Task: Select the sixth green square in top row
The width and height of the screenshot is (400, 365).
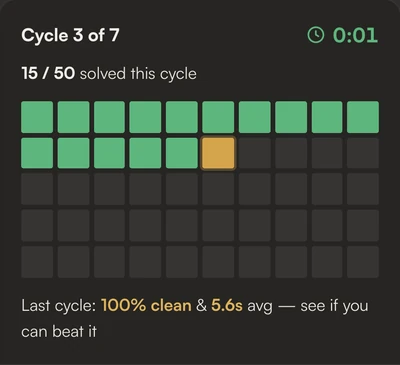Action: (x=218, y=117)
